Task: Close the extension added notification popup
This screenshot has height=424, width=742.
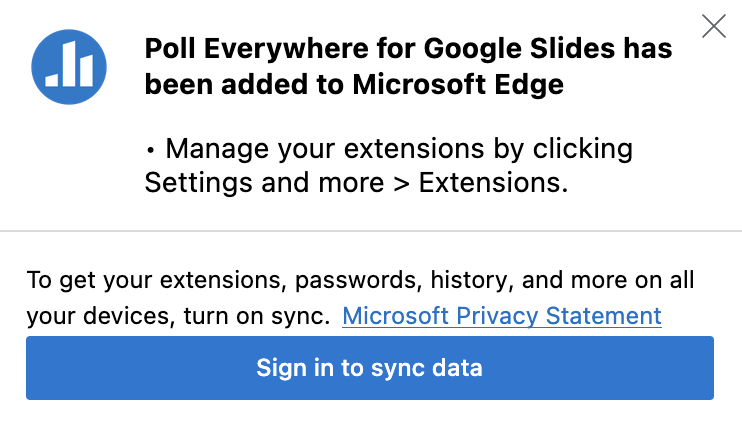Action: tap(714, 26)
